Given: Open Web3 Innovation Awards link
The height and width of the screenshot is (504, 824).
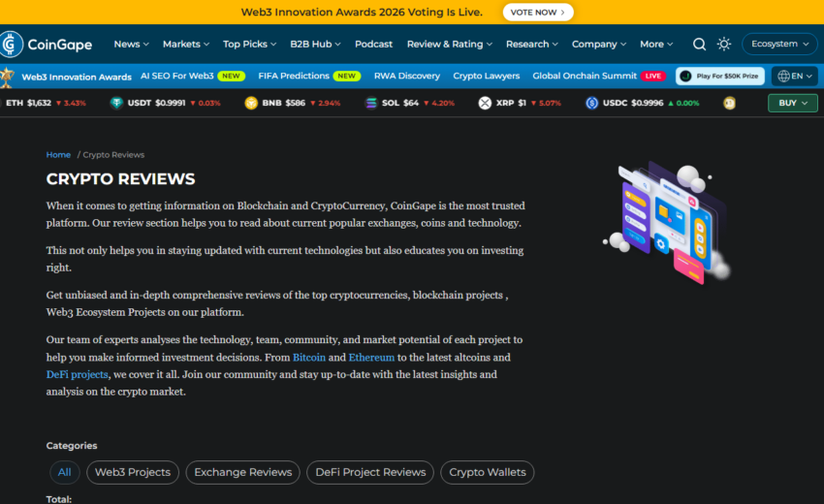Looking at the screenshot, I should (x=77, y=77).
